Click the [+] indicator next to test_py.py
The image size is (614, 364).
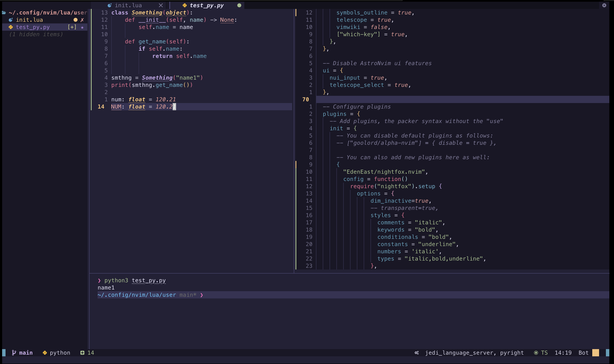[72, 27]
